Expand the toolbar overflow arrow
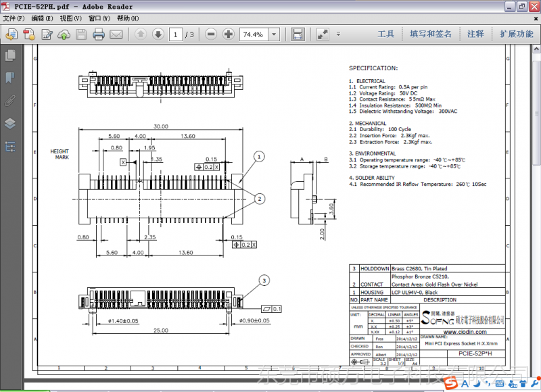Viewport: 541px width, 392px height. 337,34
